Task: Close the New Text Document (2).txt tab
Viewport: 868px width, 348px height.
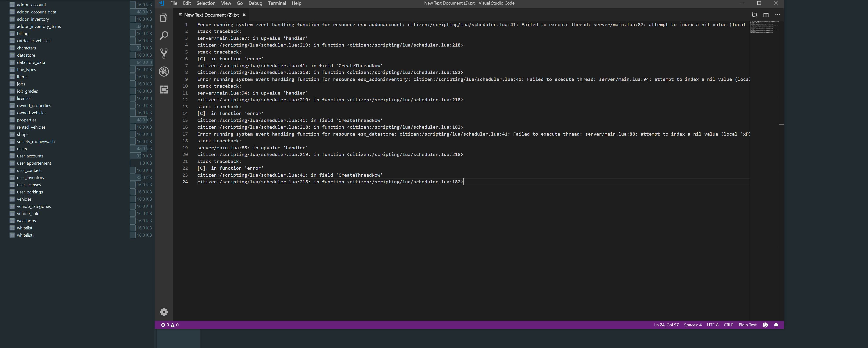Action: pyautogui.click(x=244, y=15)
